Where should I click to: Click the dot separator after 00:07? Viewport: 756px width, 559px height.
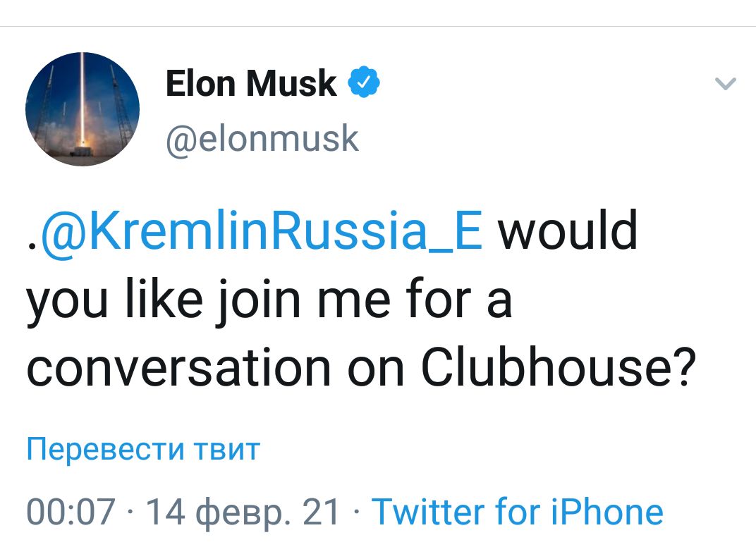point(130,512)
